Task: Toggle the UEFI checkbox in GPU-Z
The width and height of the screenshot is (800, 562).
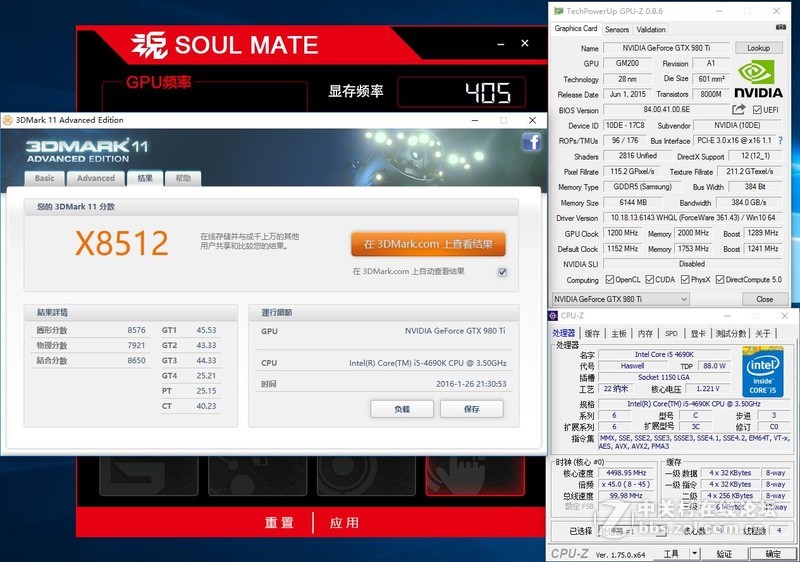Action: pyautogui.click(x=757, y=110)
